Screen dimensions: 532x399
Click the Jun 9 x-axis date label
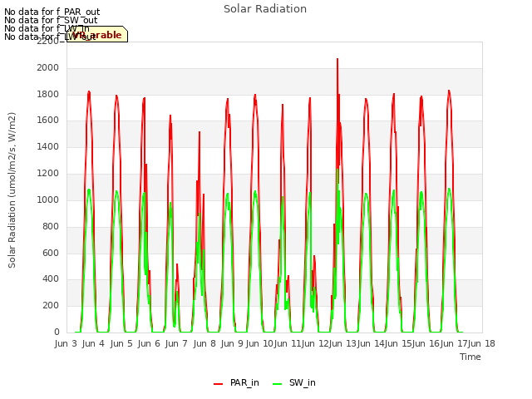coord(232,343)
